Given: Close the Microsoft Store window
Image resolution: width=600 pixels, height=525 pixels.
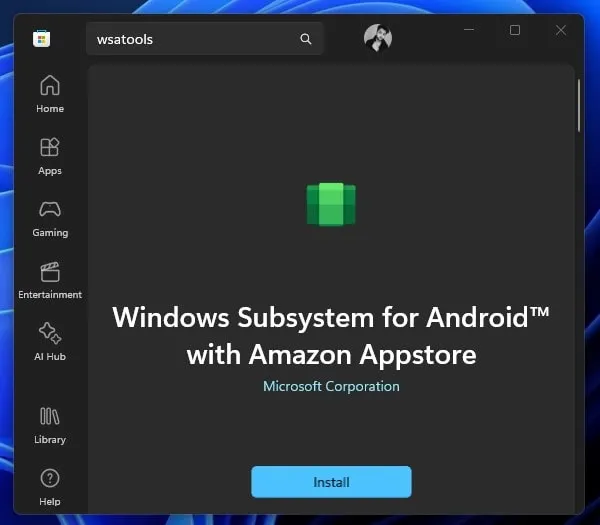Looking at the screenshot, I should click(x=561, y=30).
